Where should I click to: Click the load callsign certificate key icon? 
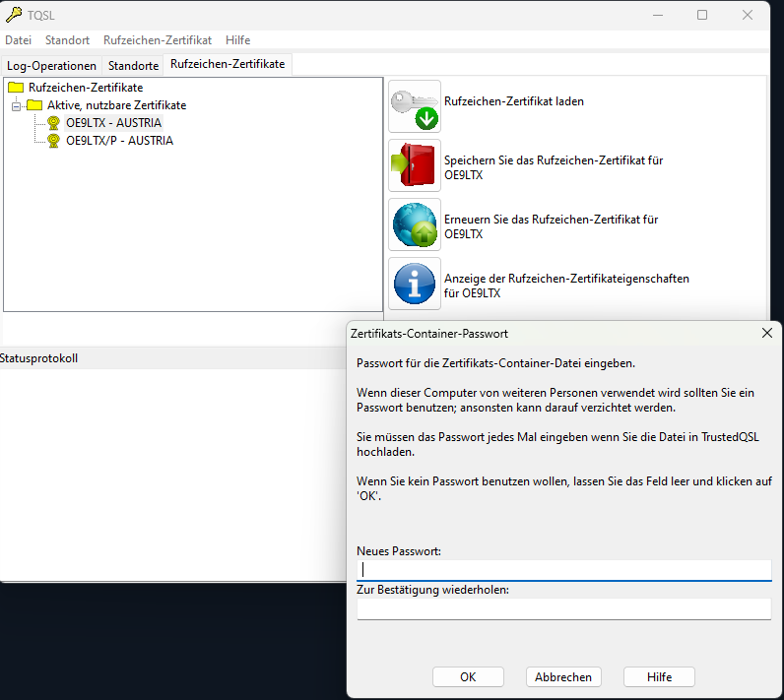pyautogui.click(x=415, y=106)
